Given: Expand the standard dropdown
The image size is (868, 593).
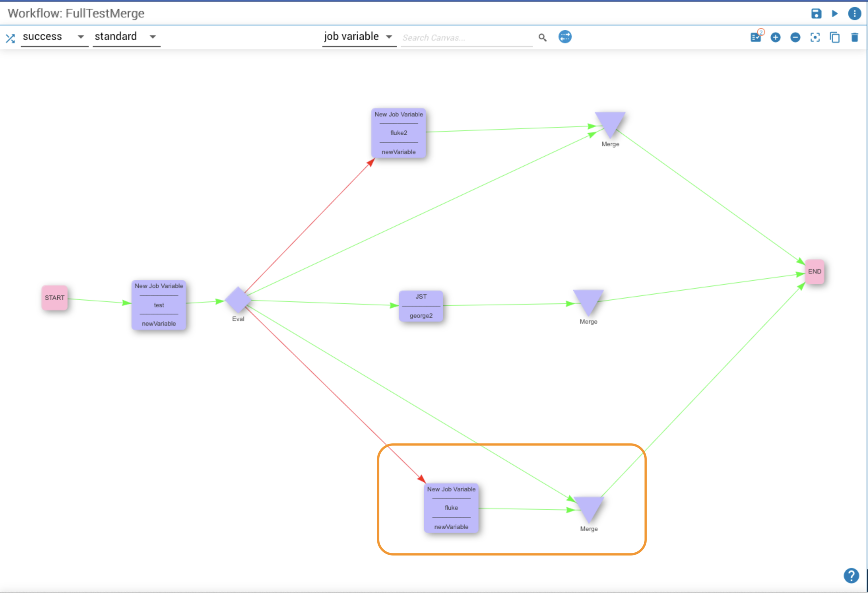Looking at the screenshot, I should point(126,37).
